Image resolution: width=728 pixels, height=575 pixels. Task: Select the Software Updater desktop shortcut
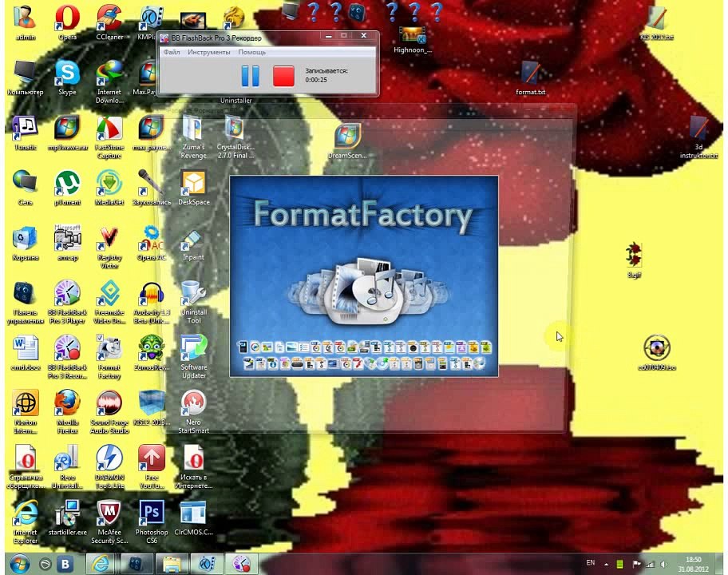(x=194, y=358)
